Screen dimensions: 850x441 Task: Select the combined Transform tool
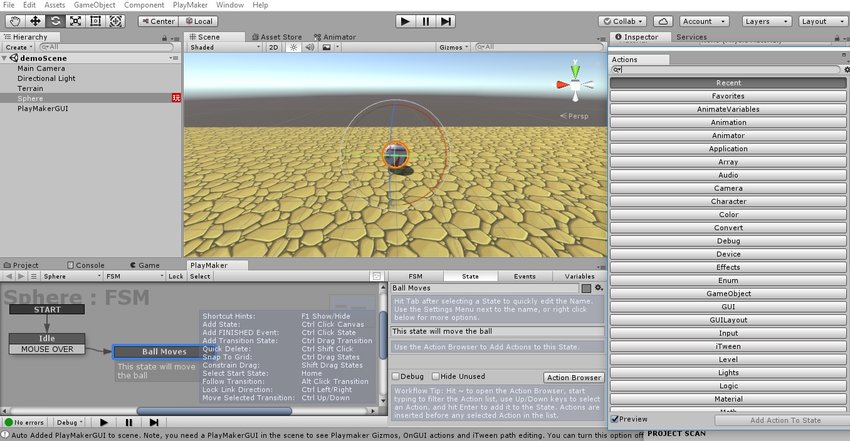(x=115, y=21)
